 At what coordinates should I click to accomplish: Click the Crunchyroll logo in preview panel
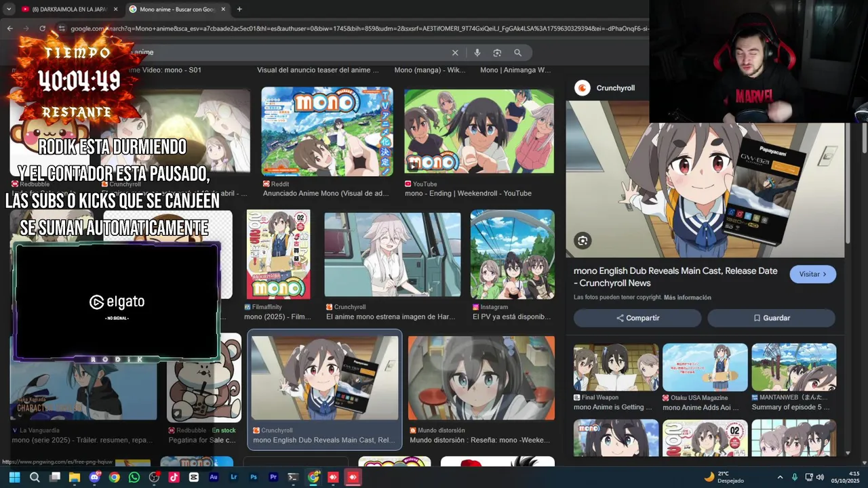582,87
